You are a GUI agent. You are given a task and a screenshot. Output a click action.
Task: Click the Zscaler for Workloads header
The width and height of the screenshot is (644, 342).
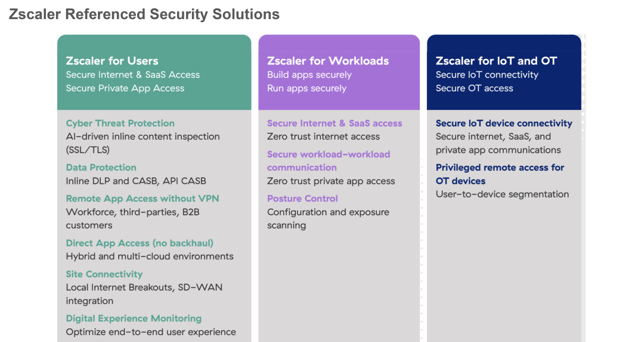(328, 61)
